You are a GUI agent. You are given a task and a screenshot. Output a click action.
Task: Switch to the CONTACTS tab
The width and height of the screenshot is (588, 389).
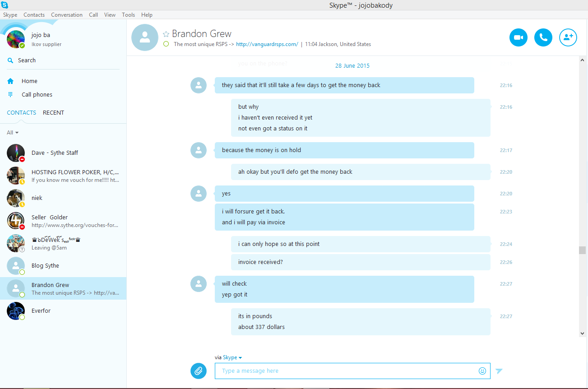22,113
